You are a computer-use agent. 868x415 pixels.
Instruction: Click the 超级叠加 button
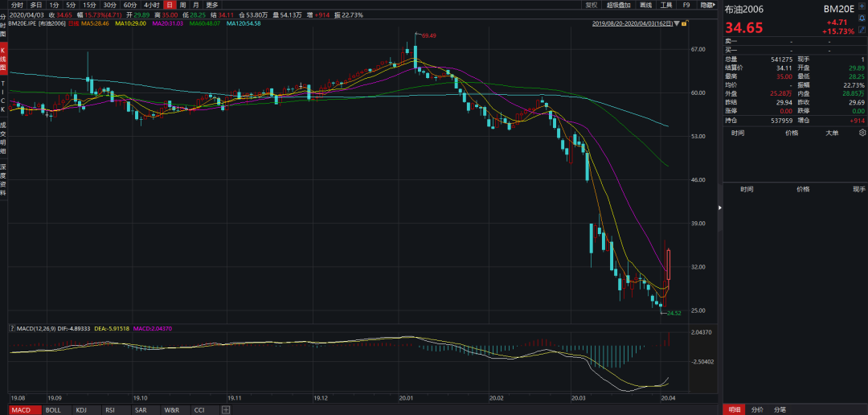(x=619, y=5)
